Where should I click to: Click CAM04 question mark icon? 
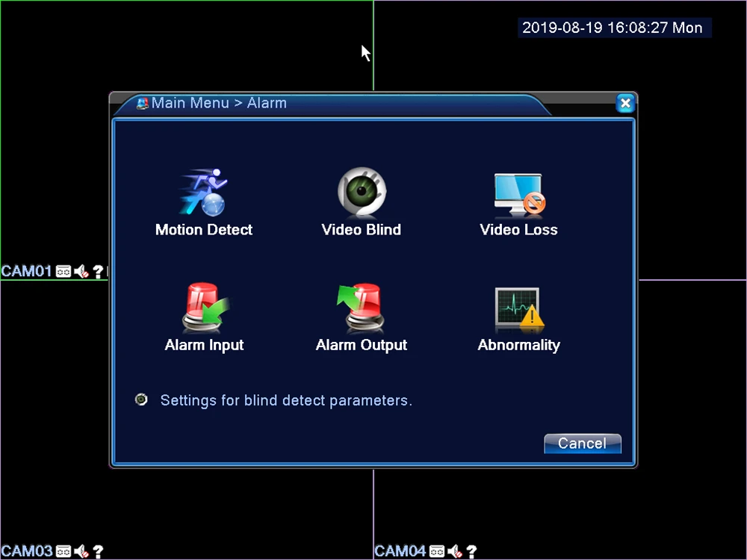(471, 552)
